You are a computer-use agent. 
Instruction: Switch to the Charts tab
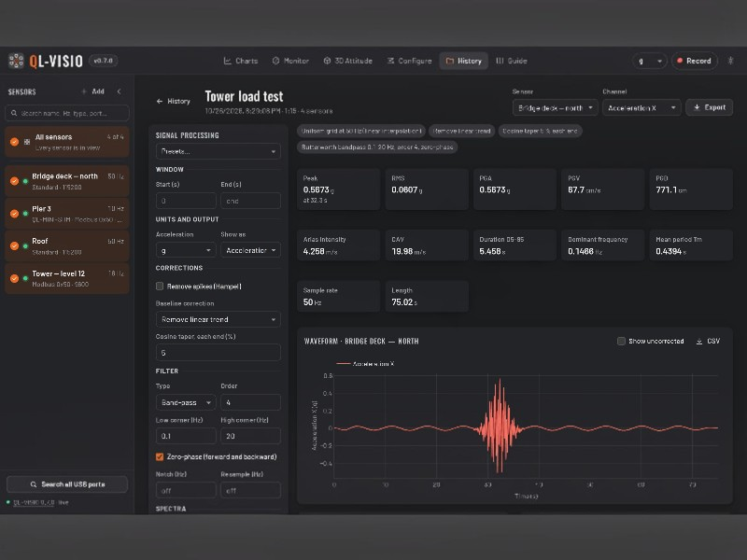point(241,61)
